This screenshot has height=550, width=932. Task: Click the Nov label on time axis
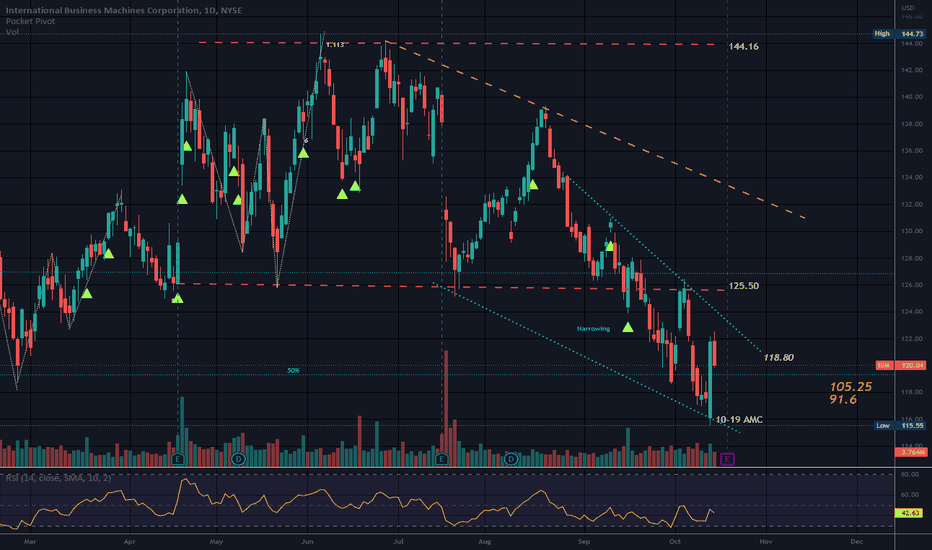766,542
